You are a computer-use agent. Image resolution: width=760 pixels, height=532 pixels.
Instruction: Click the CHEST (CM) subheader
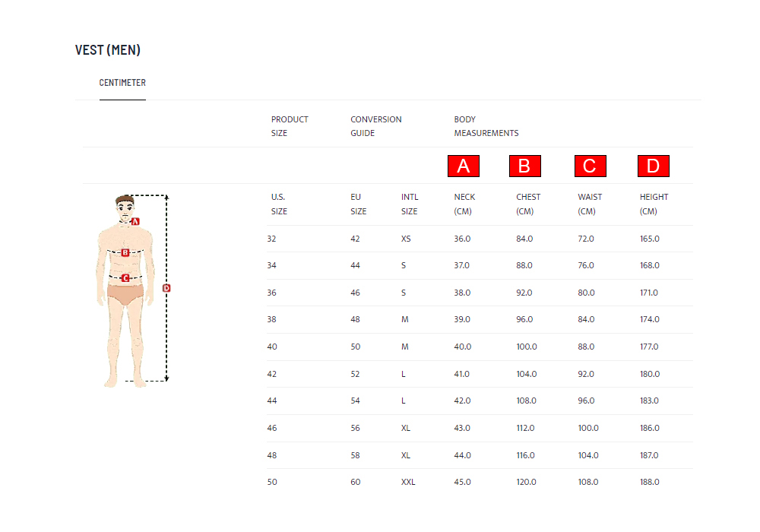click(528, 204)
